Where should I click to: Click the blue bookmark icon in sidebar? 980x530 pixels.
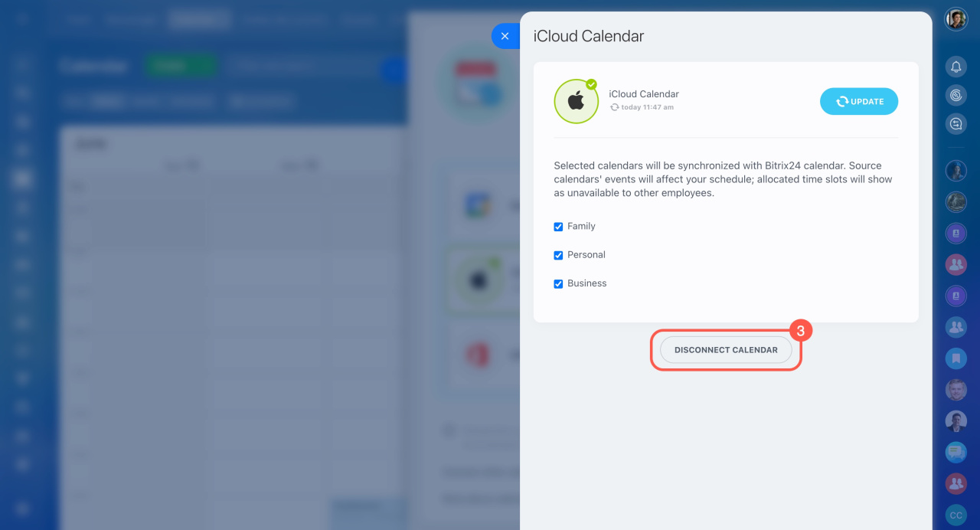pos(955,357)
